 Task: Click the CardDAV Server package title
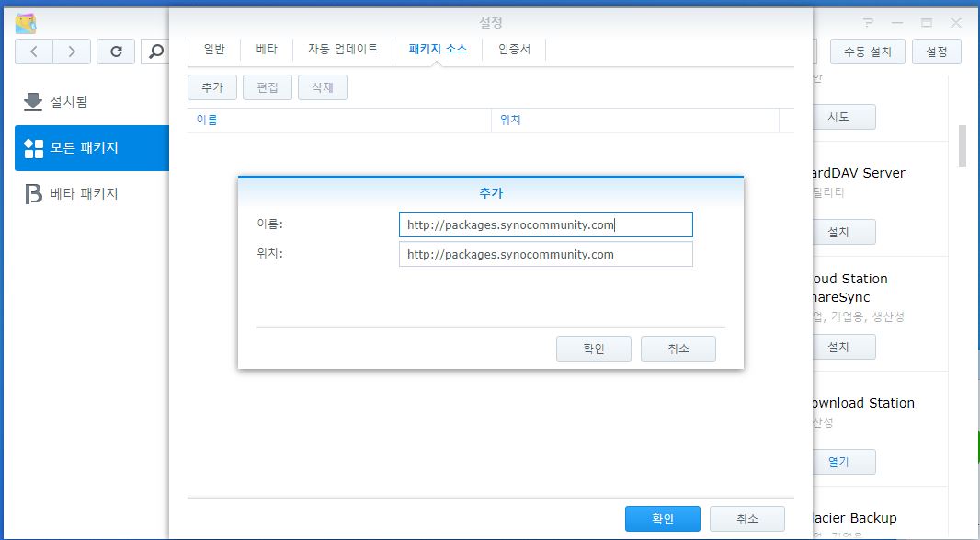[x=859, y=173]
